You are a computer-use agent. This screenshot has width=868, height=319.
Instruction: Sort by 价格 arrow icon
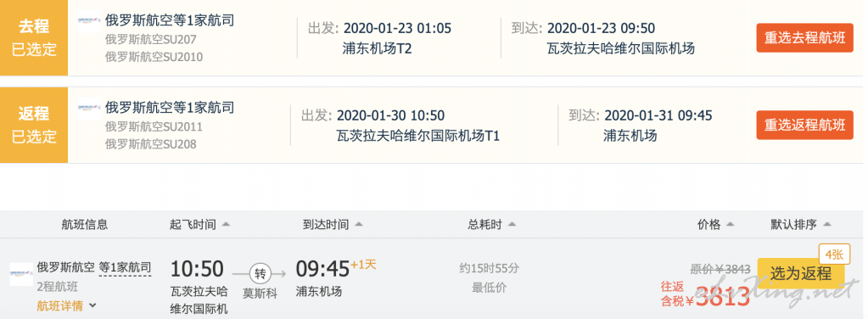click(x=731, y=225)
